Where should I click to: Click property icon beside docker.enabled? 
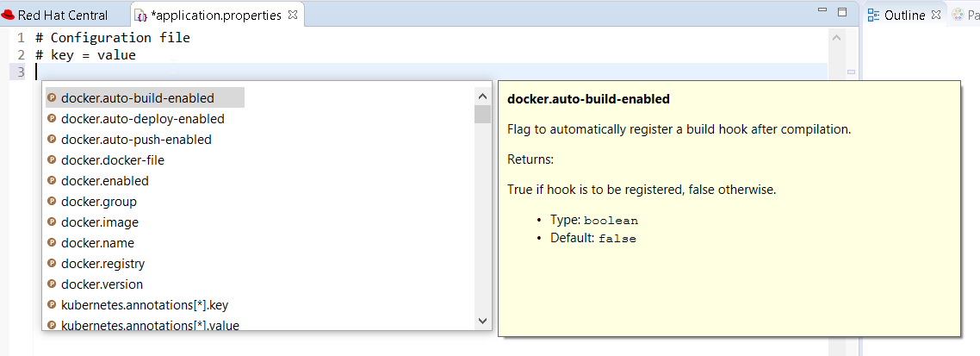52,181
